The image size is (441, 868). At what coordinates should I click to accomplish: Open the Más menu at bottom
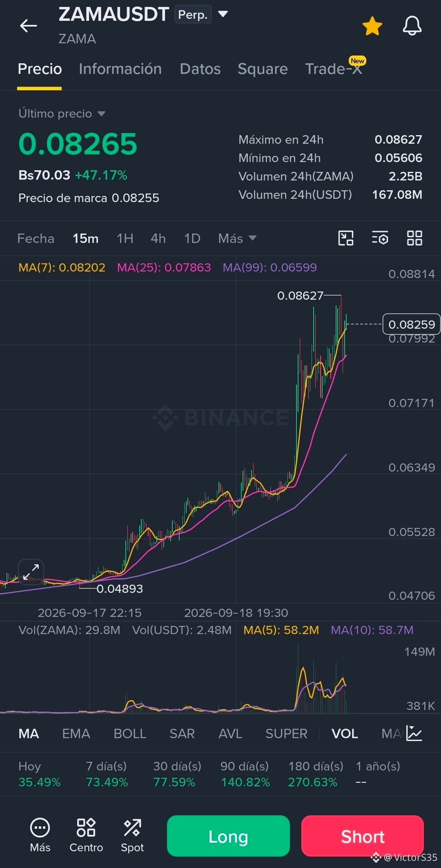coord(40,835)
